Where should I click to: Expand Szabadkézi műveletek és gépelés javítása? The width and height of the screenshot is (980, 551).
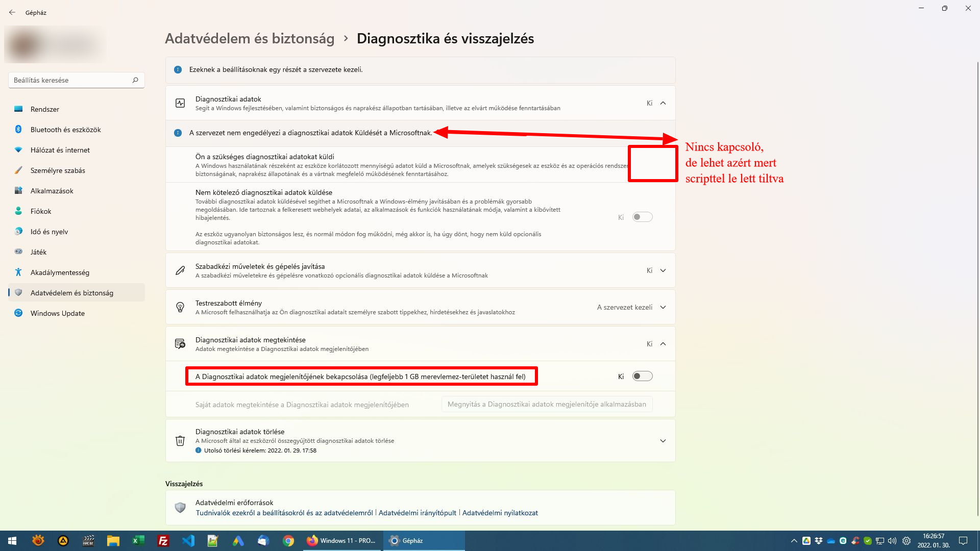(663, 270)
